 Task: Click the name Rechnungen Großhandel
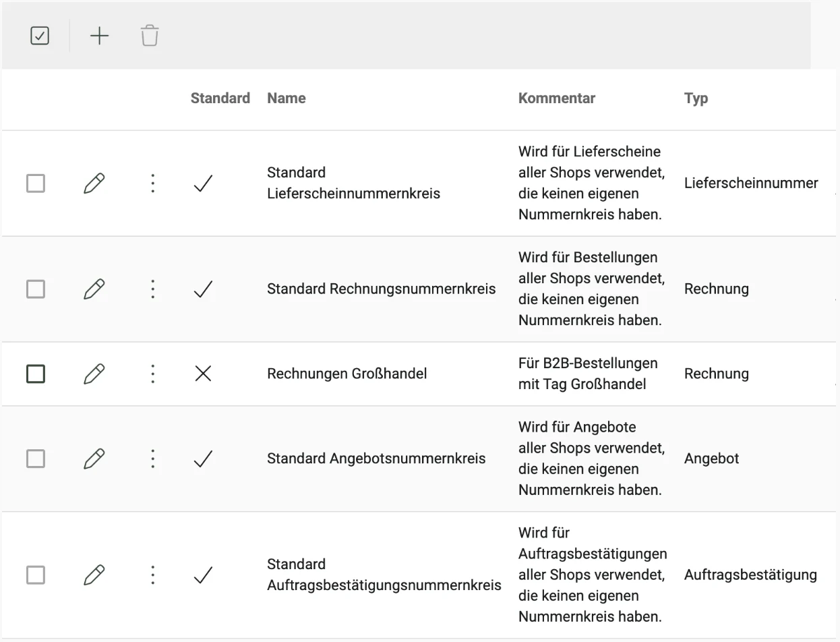point(347,374)
